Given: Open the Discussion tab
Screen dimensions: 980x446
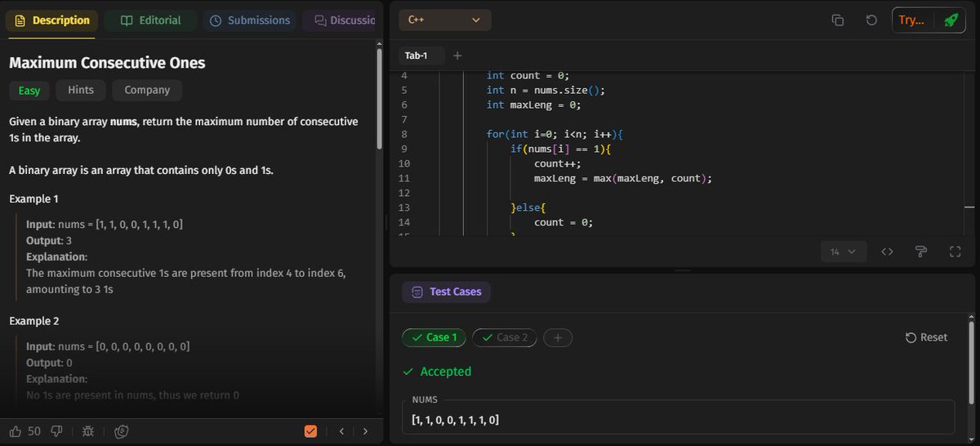Looking at the screenshot, I should 338,20.
